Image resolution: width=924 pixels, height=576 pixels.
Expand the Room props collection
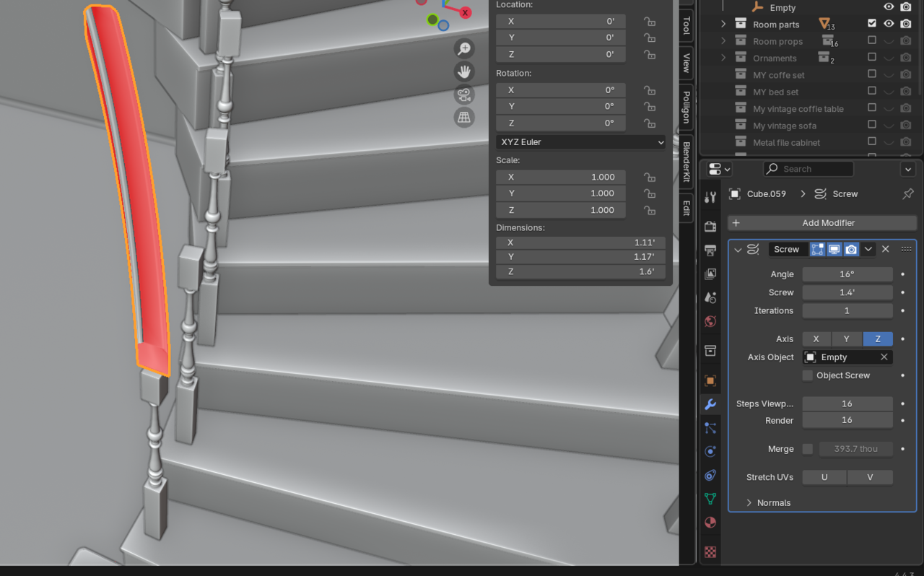[723, 41]
